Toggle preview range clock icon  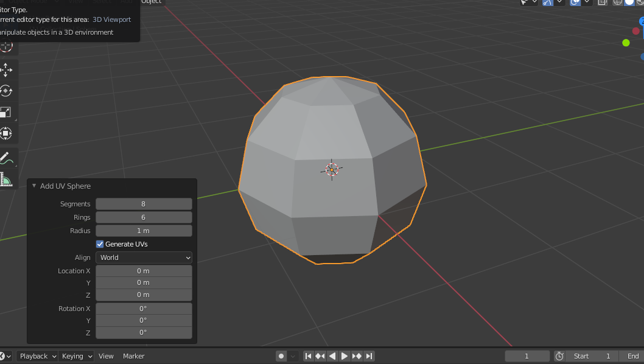(559, 356)
